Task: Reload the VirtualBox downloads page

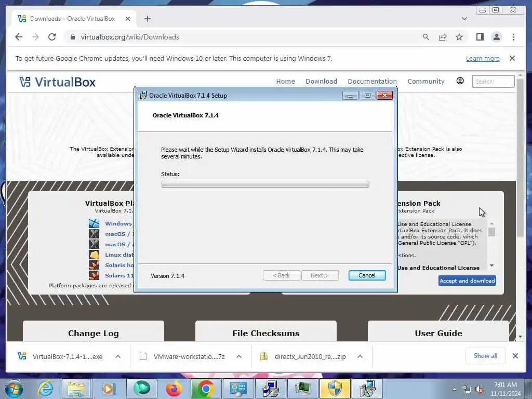Action: pos(52,37)
